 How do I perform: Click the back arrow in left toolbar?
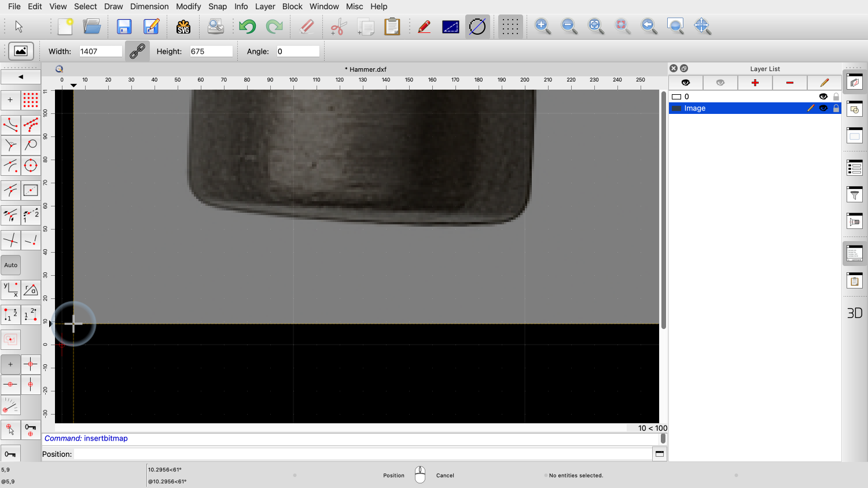pyautogui.click(x=21, y=77)
